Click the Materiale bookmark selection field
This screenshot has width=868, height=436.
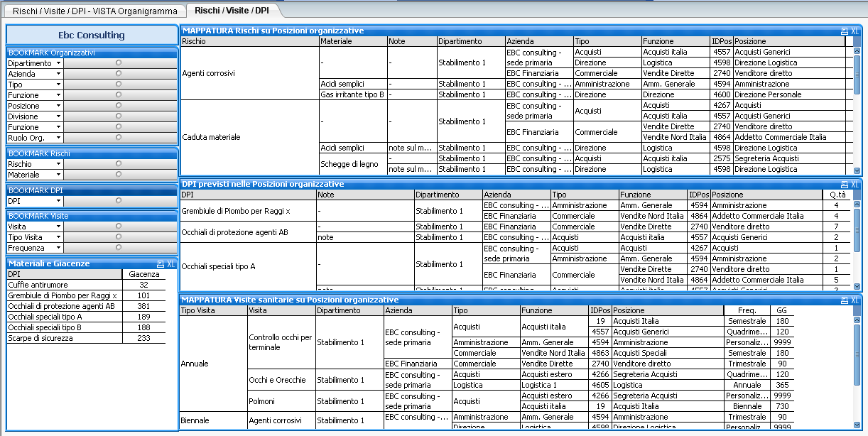click(x=119, y=175)
